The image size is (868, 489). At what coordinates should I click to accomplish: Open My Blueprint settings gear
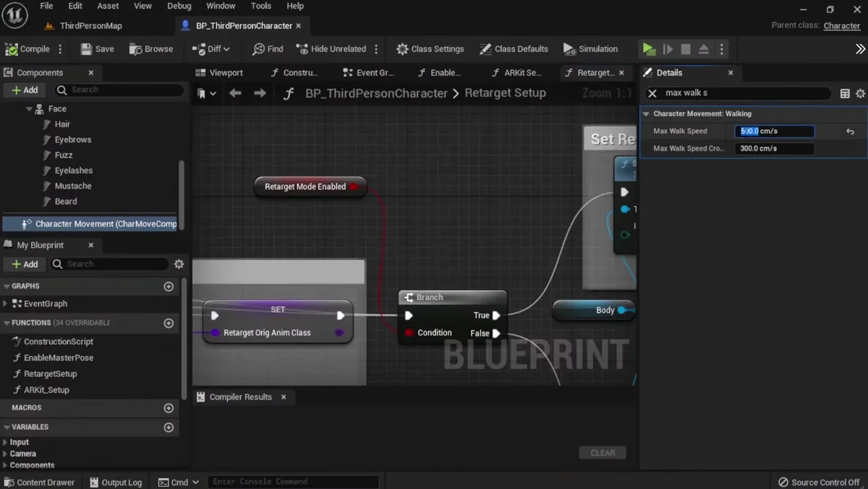click(x=179, y=264)
